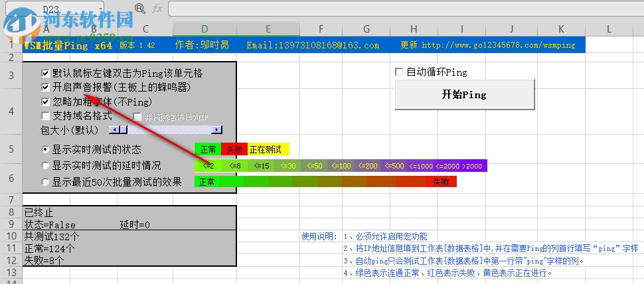This screenshot has height=284, width=644.
Task: Click the fx insert function icon
Action: point(157,9)
